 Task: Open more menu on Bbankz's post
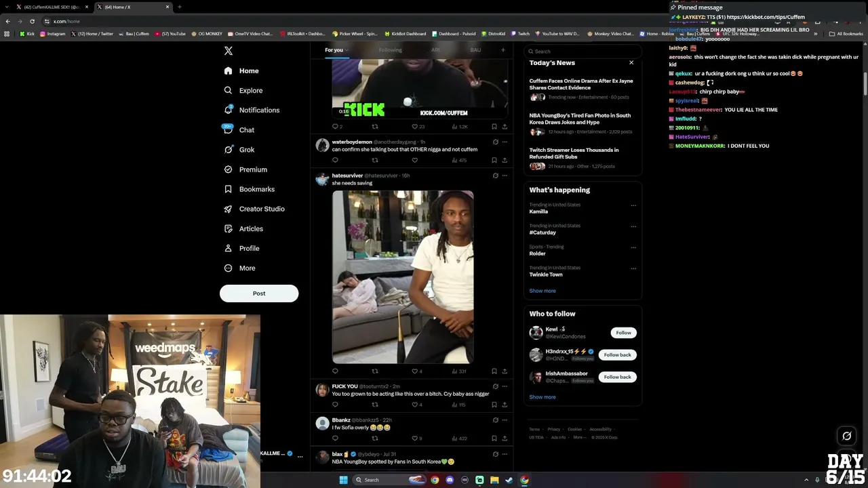[x=505, y=420]
